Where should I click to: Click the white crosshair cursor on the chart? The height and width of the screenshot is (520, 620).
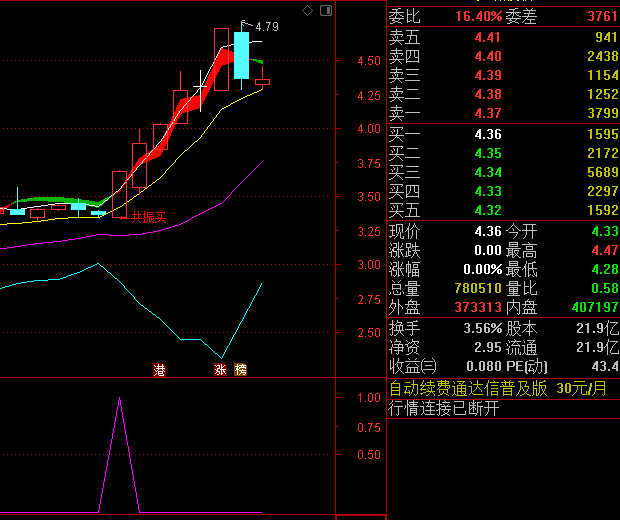200,86
